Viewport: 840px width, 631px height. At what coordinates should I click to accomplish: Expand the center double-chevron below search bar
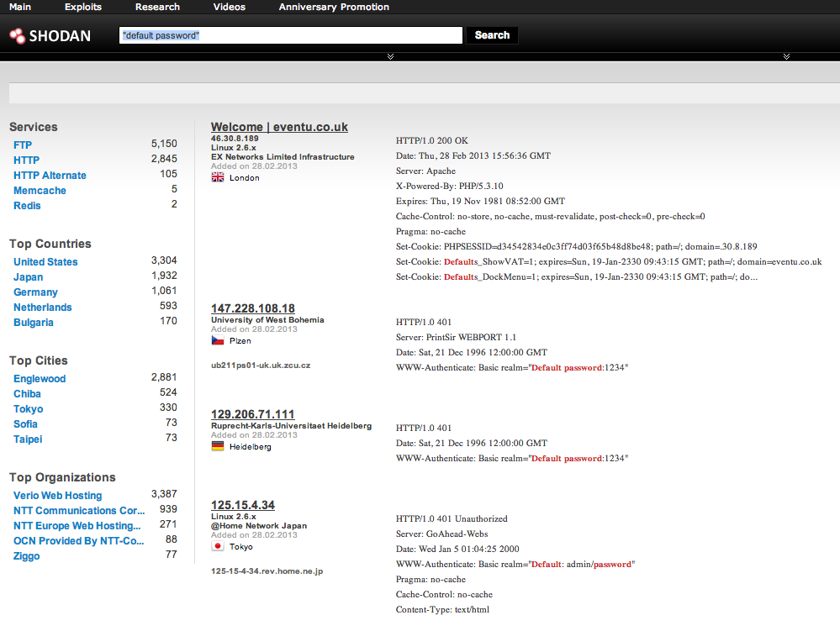click(x=390, y=56)
